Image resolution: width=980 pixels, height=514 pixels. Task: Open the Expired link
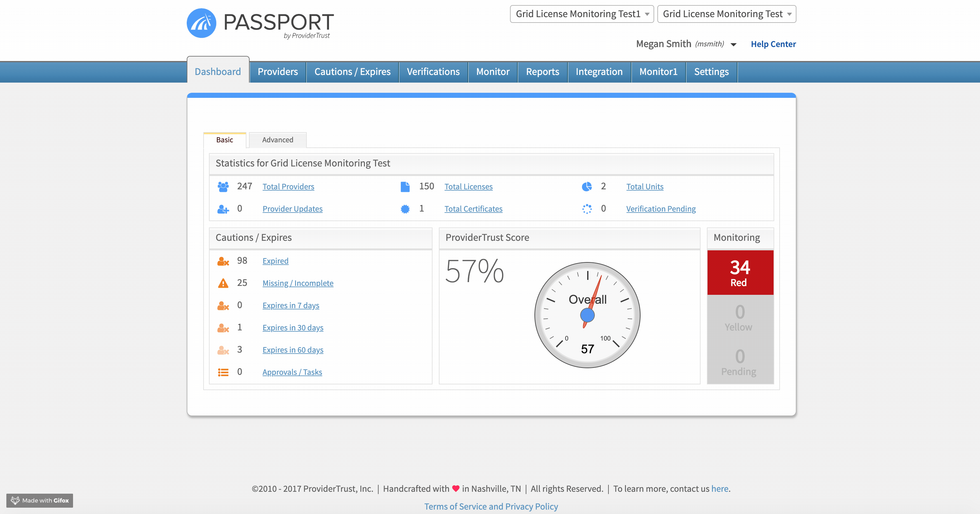[x=275, y=261]
